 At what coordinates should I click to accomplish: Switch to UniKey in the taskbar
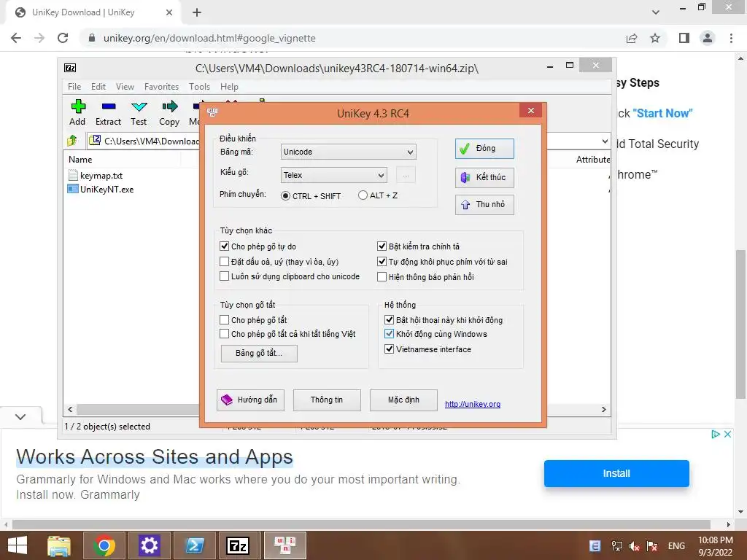click(285, 545)
